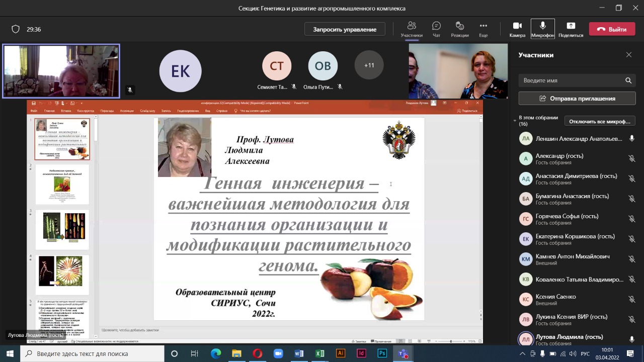The image size is (644, 362).
Task: Click the Windows Start button
Action: tap(10, 353)
